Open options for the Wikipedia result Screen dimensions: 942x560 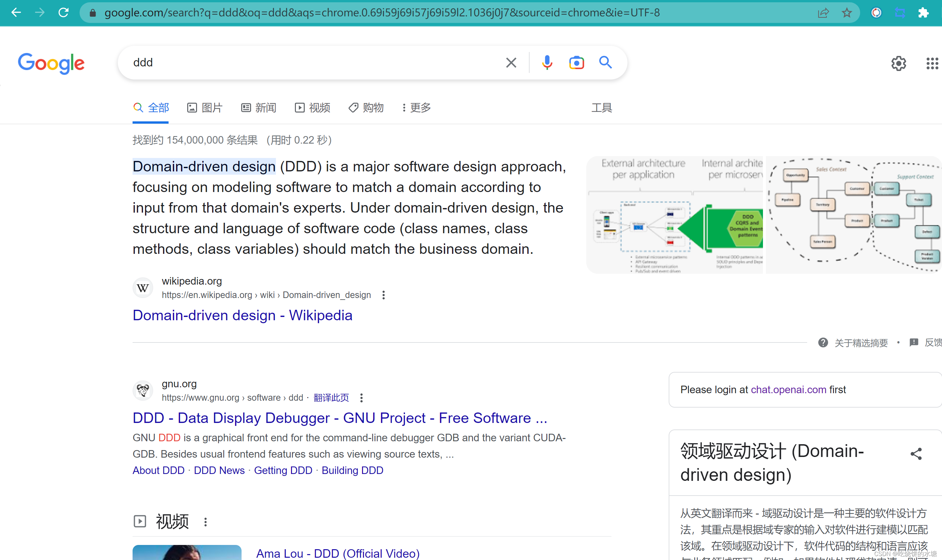coord(384,295)
